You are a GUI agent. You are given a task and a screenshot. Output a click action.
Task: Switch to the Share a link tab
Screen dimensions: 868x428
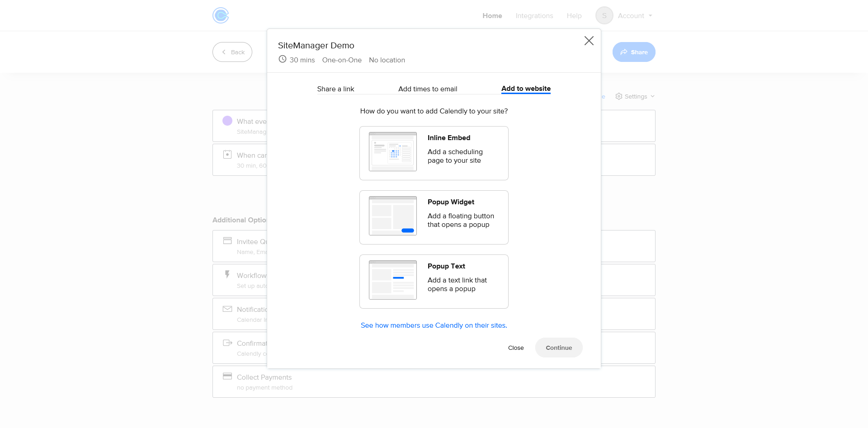335,89
